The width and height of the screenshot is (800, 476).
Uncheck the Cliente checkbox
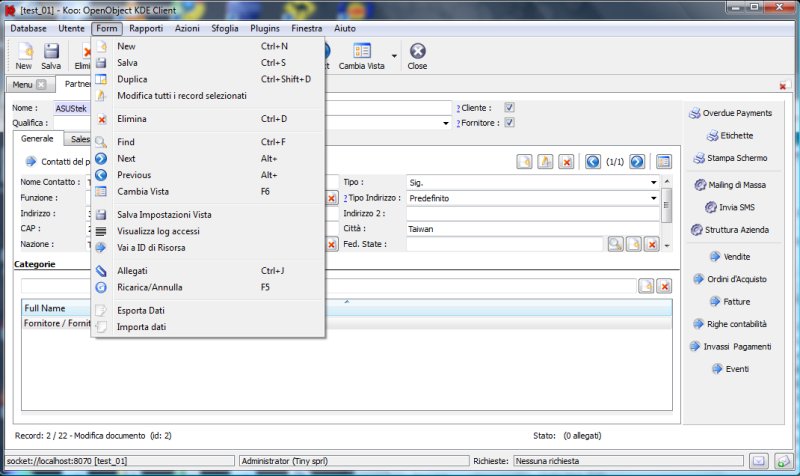click(509, 107)
